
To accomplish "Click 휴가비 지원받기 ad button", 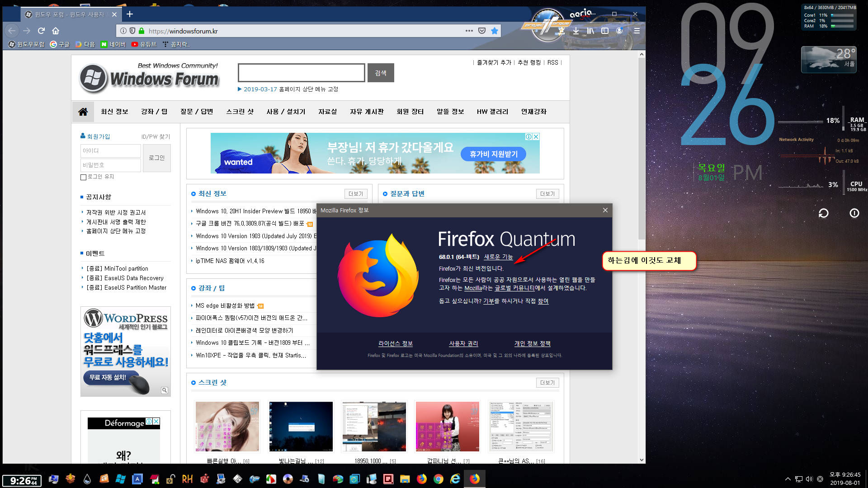I will [x=494, y=154].
